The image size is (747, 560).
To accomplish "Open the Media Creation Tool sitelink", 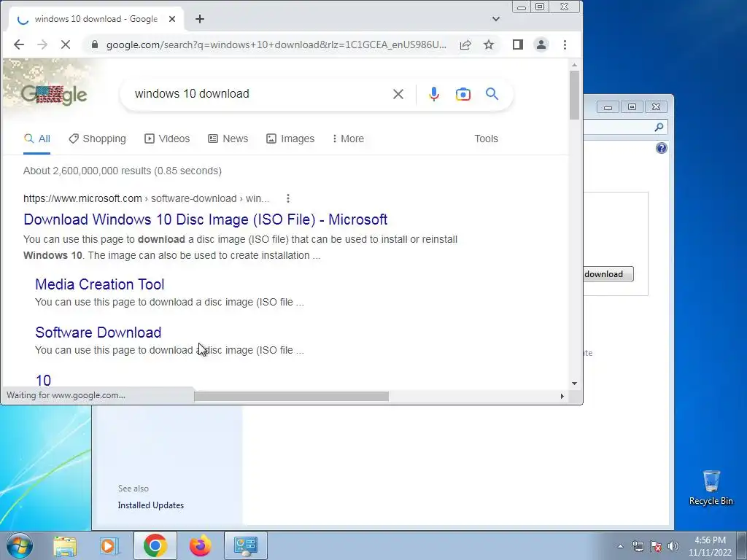I will pos(99,284).
